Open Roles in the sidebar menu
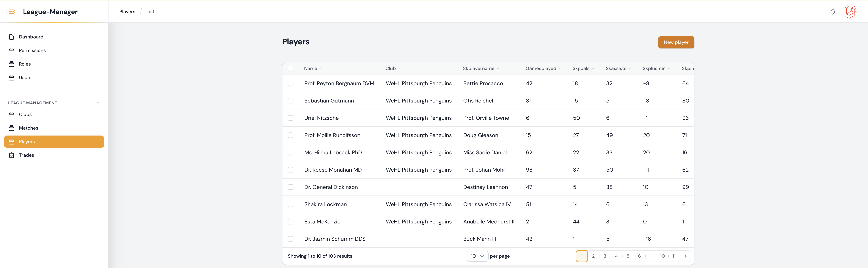 point(25,64)
